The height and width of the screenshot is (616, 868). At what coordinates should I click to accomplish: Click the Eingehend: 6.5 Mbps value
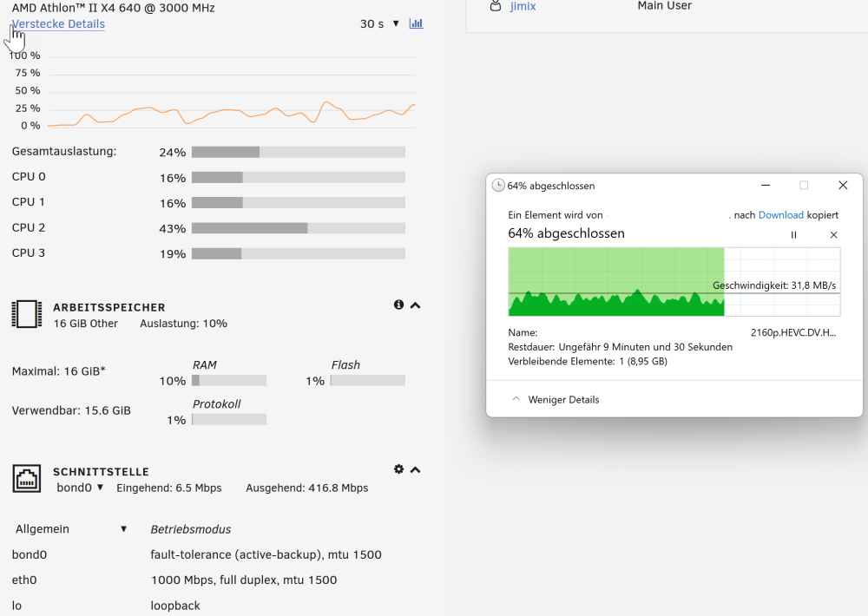coord(169,488)
